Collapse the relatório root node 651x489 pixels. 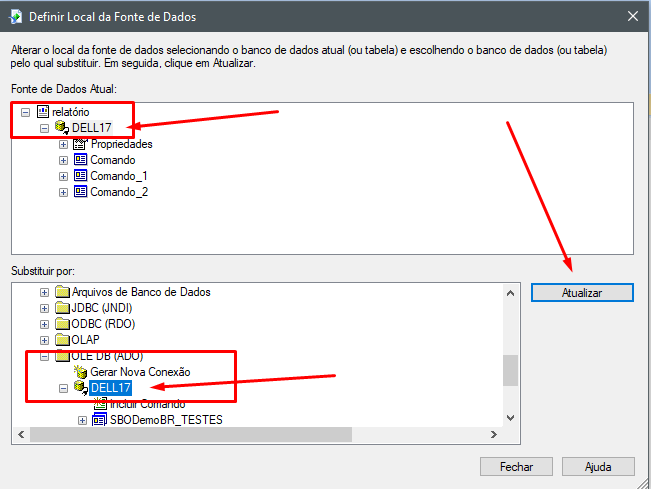(25, 112)
